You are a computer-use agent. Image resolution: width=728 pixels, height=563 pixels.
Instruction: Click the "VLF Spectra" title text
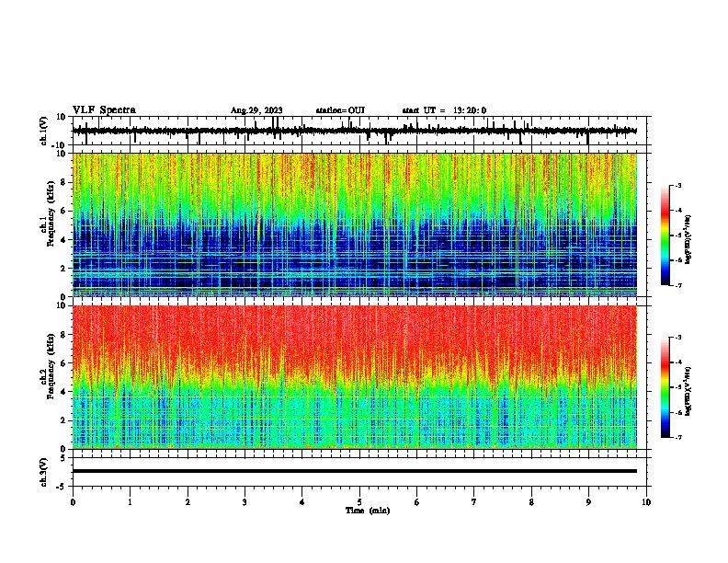tap(104, 110)
